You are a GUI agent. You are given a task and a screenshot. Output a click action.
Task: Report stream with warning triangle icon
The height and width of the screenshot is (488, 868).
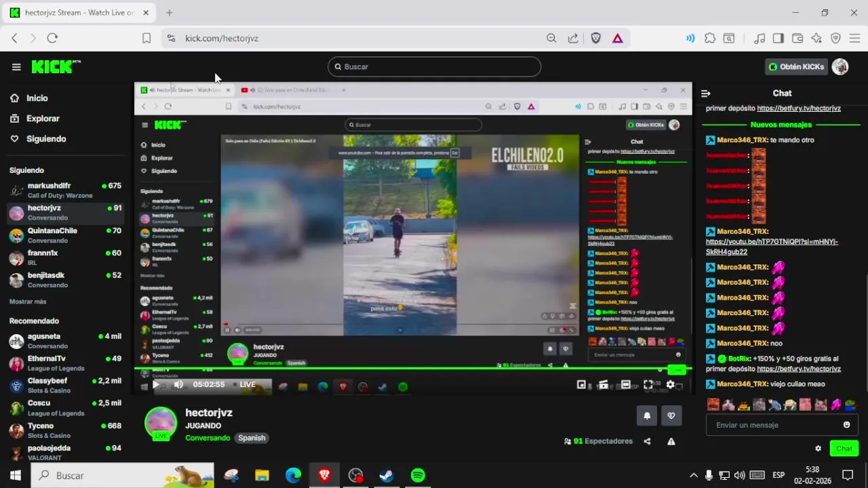coord(671,441)
